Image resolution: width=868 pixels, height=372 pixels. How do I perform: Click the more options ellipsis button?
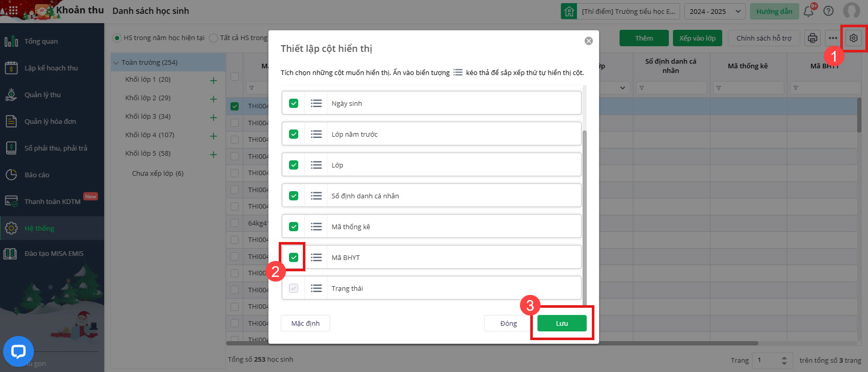833,38
